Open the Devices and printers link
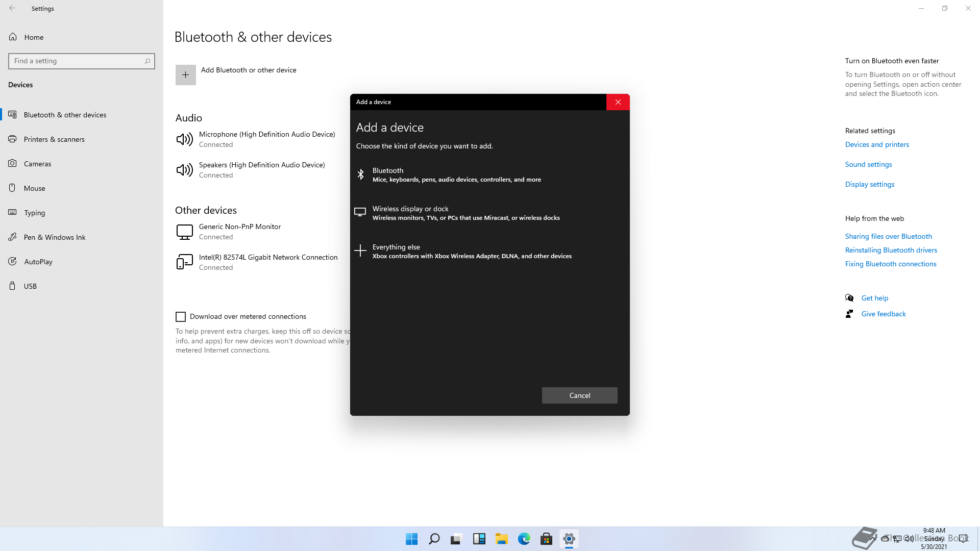 pos(877,144)
